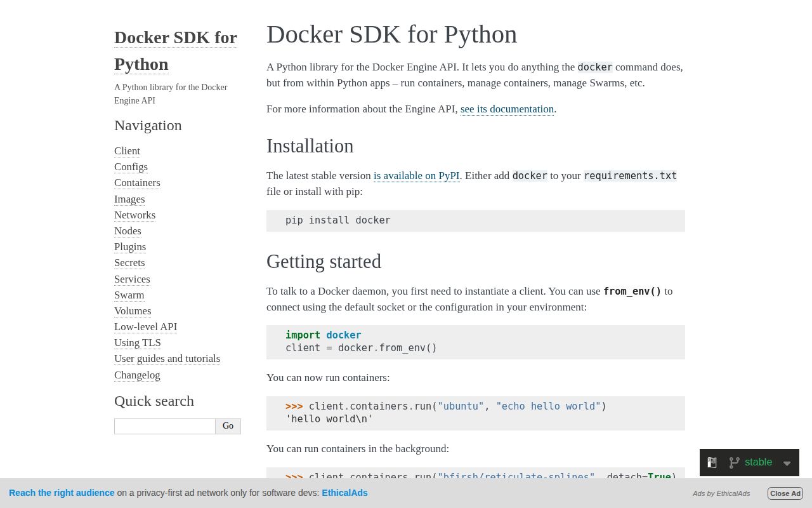This screenshot has height=508, width=812.
Task: Open User guides and tutorials
Action: tap(167, 358)
